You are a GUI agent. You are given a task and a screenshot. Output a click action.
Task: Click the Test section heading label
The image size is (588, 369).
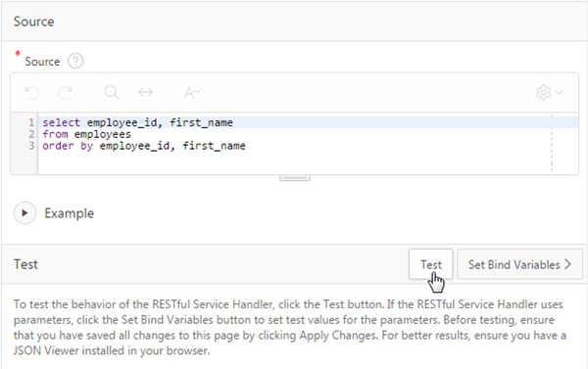[25, 264]
